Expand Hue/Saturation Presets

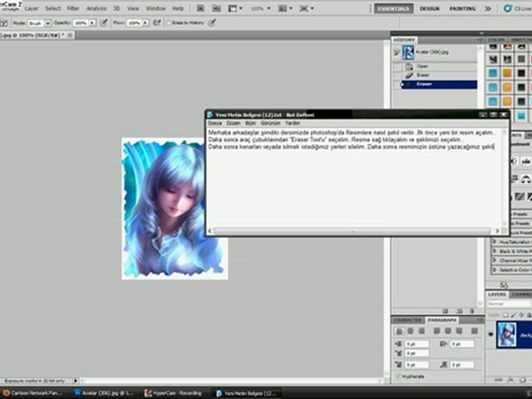point(495,242)
